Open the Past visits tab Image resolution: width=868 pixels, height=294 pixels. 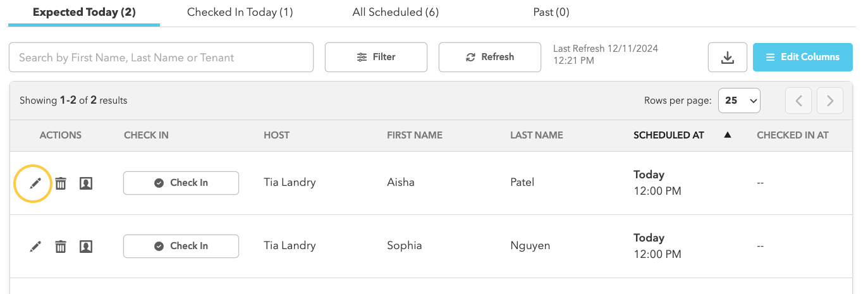click(x=551, y=12)
